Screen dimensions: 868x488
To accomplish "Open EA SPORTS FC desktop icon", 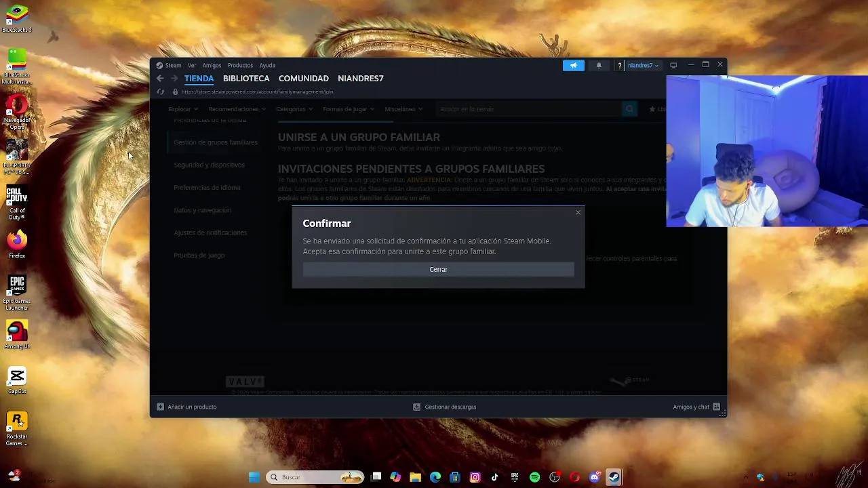I will [x=17, y=157].
